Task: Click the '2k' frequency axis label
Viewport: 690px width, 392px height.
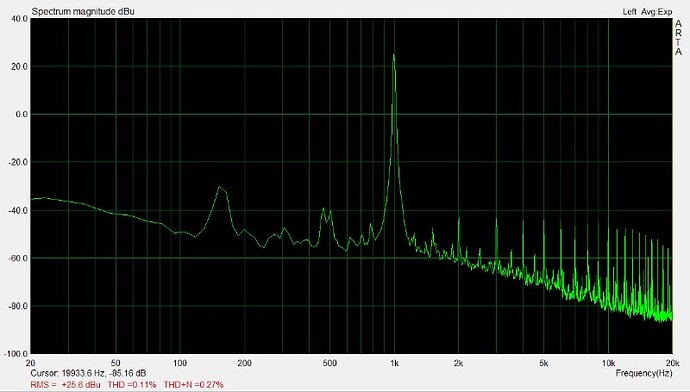Action: (x=459, y=363)
